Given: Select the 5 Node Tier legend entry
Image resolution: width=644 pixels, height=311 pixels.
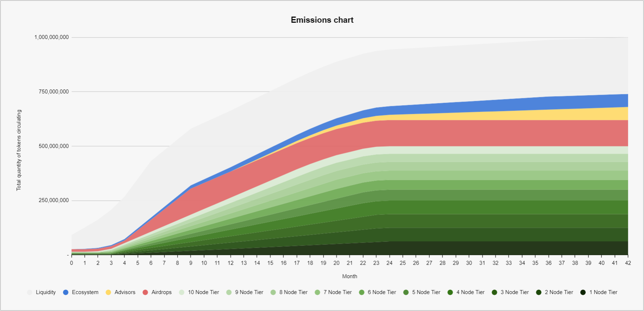Looking at the screenshot, I should click(x=426, y=292).
